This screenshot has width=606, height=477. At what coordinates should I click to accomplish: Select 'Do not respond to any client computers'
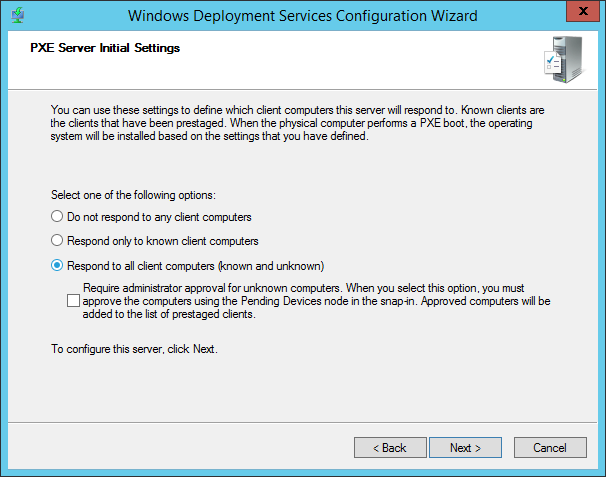pyautogui.click(x=57, y=217)
